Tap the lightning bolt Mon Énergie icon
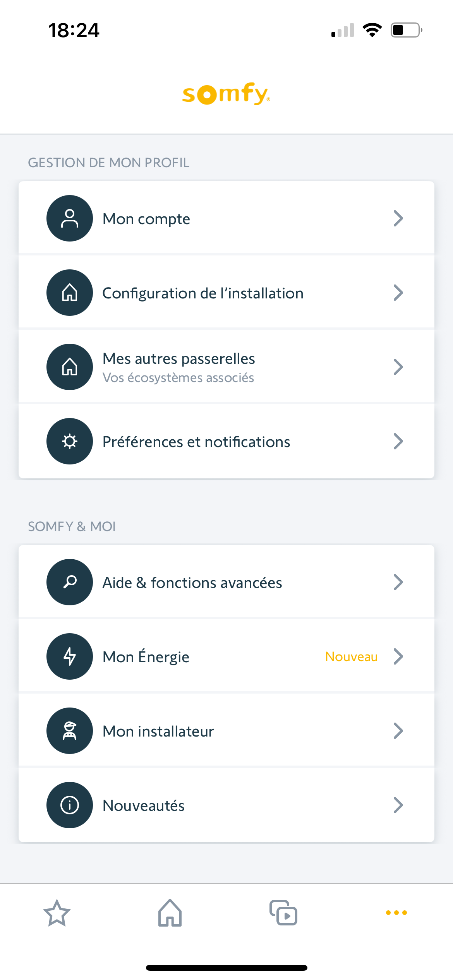The image size is (453, 980). (x=70, y=656)
